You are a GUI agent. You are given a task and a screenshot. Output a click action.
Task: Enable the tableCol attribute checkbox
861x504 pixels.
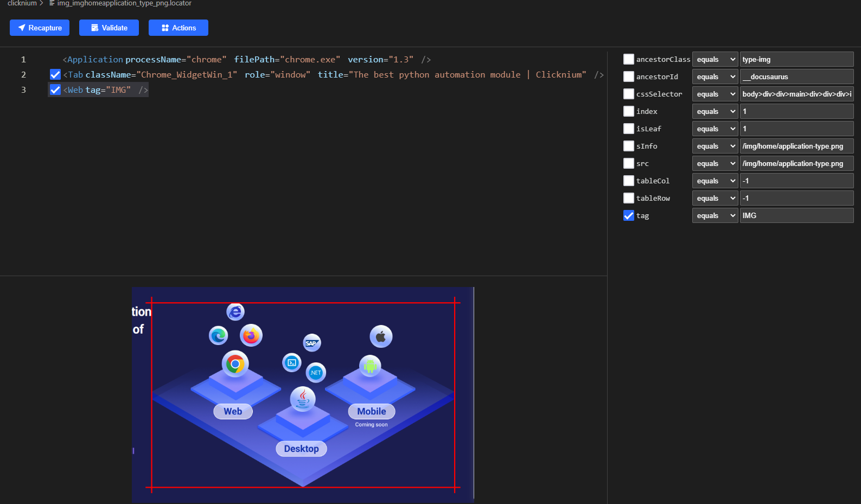coord(629,181)
